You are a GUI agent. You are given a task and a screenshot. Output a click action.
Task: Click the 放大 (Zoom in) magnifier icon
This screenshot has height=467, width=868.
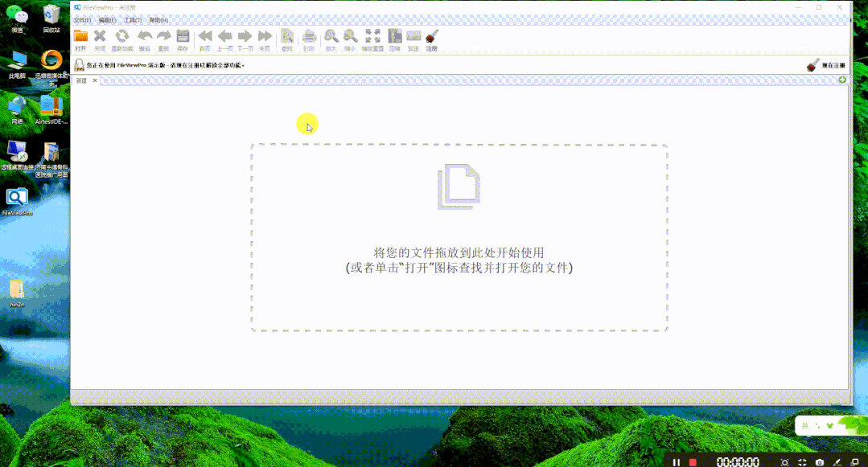[331, 37]
